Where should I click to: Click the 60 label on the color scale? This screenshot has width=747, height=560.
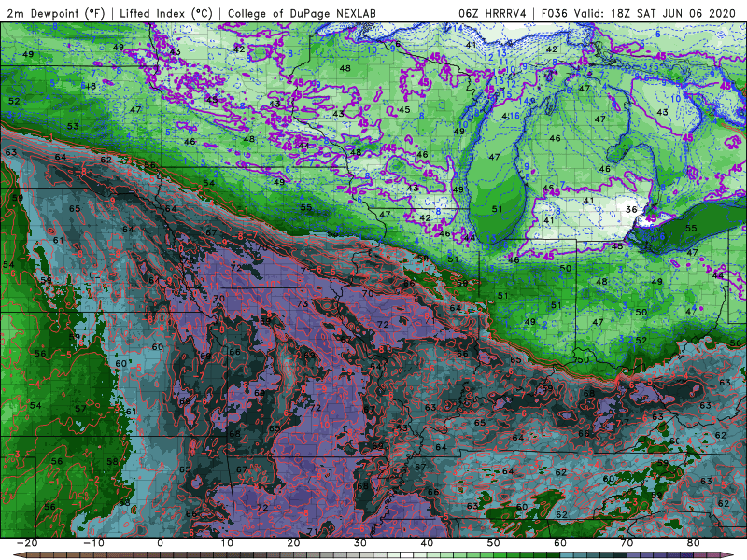click(x=560, y=543)
